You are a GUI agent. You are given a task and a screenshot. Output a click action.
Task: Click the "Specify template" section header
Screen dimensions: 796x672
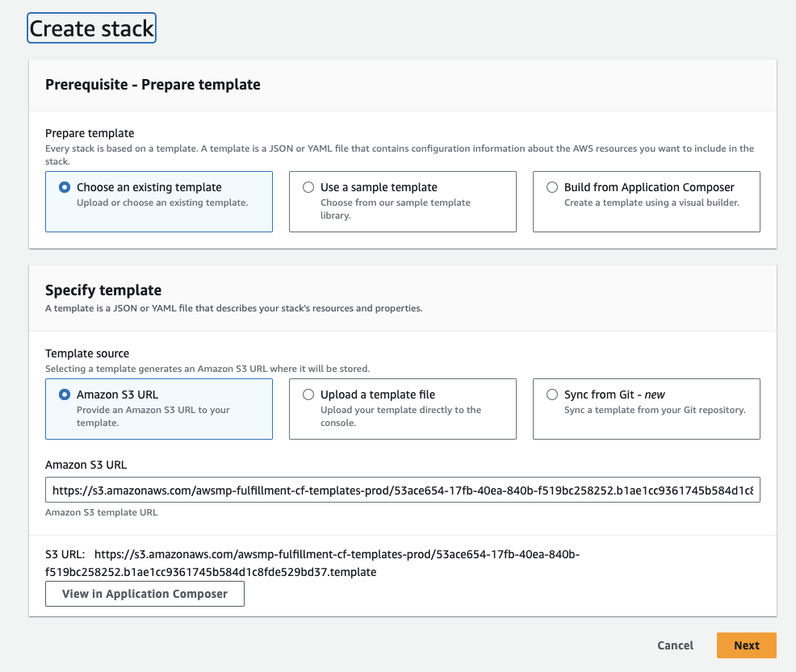pyautogui.click(x=103, y=290)
